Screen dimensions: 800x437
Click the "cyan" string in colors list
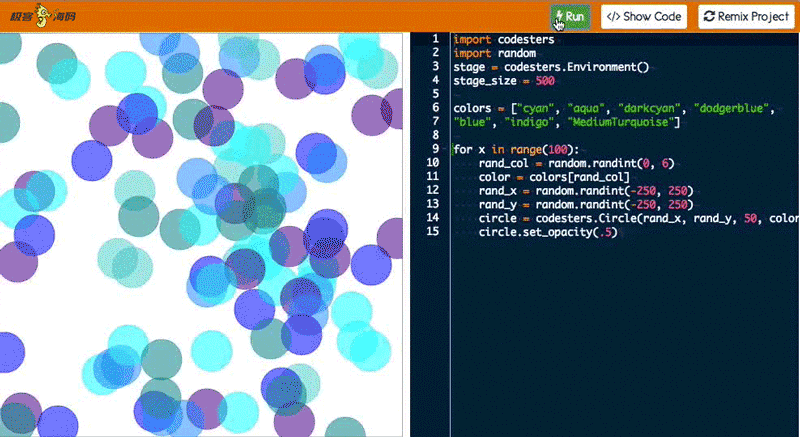[x=531, y=107]
